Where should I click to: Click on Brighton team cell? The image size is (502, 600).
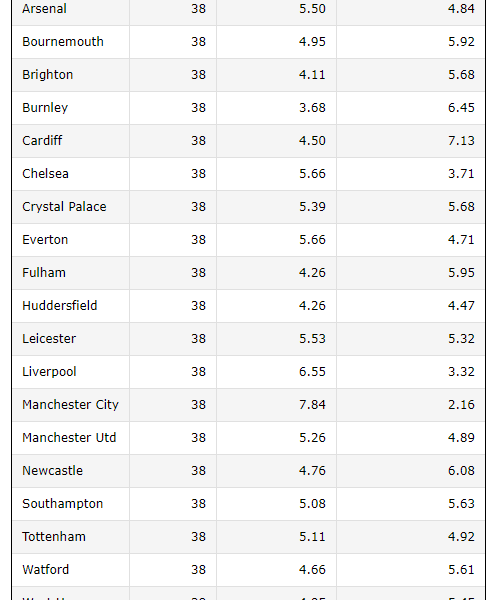(x=47, y=74)
